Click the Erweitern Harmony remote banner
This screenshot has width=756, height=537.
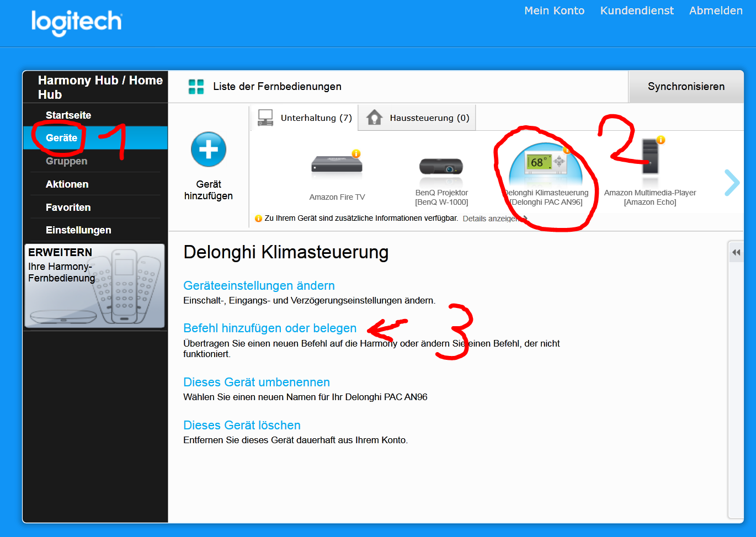coord(95,286)
